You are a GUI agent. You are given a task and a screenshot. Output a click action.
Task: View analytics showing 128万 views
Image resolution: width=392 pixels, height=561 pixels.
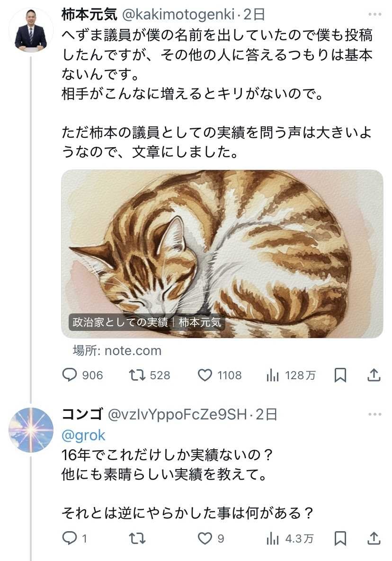tap(273, 375)
